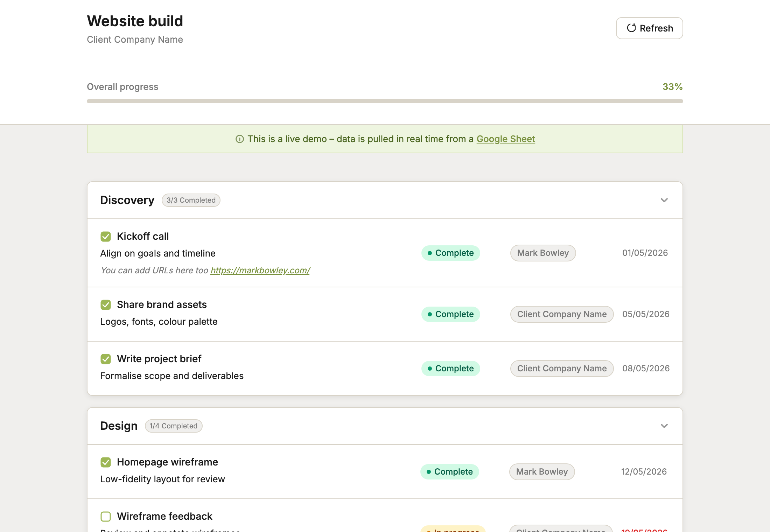The image size is (770, 532).
Task: Check the Wireframe feedback checkbox
Action: [x=106, y=517]
